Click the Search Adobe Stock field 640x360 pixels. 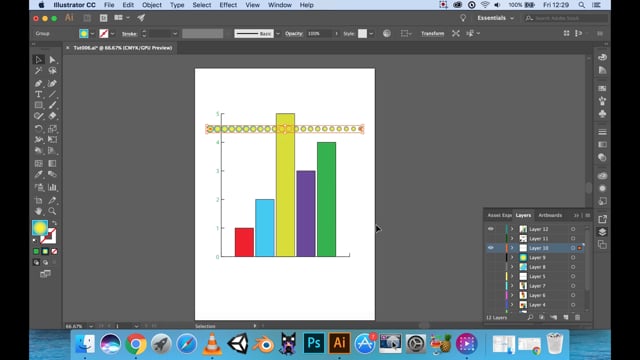pos(566,18)
